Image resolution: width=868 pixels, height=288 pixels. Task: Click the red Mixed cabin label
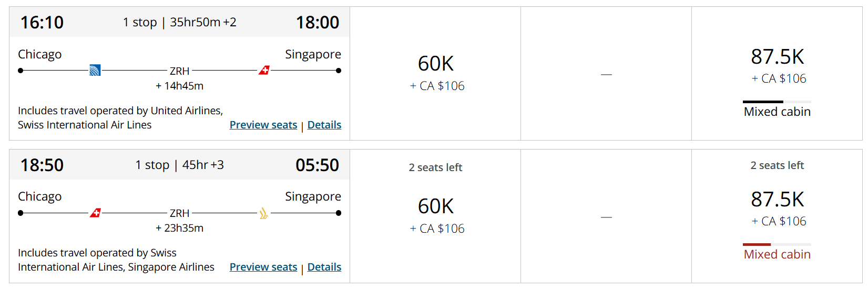777,254
